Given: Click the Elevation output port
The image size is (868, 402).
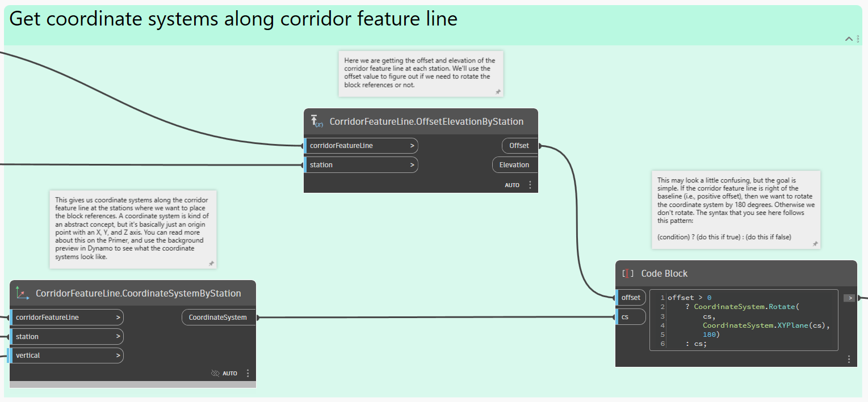Looking at the screenshot, I should [514, 165].
